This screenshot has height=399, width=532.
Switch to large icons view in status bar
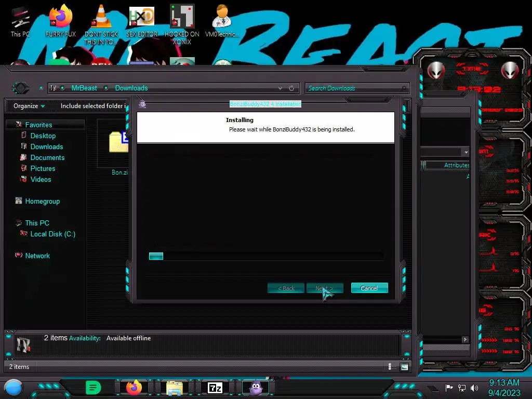404,367
